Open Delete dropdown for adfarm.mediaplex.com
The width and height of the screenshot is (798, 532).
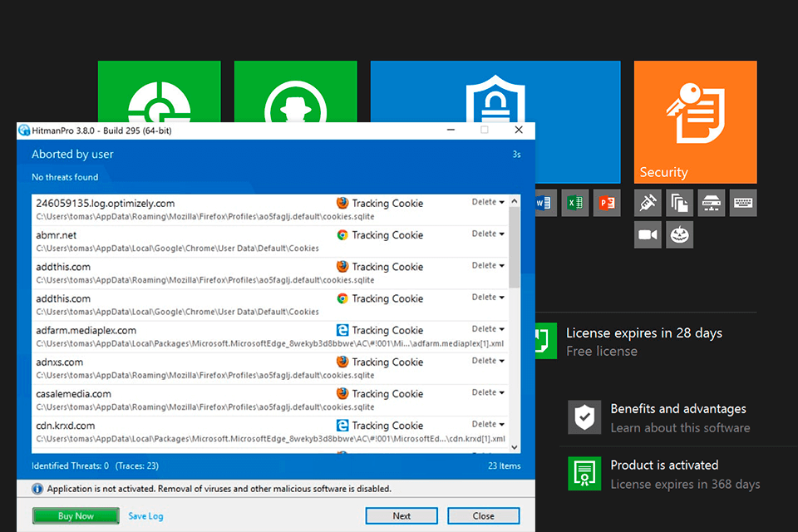[488, 329]
